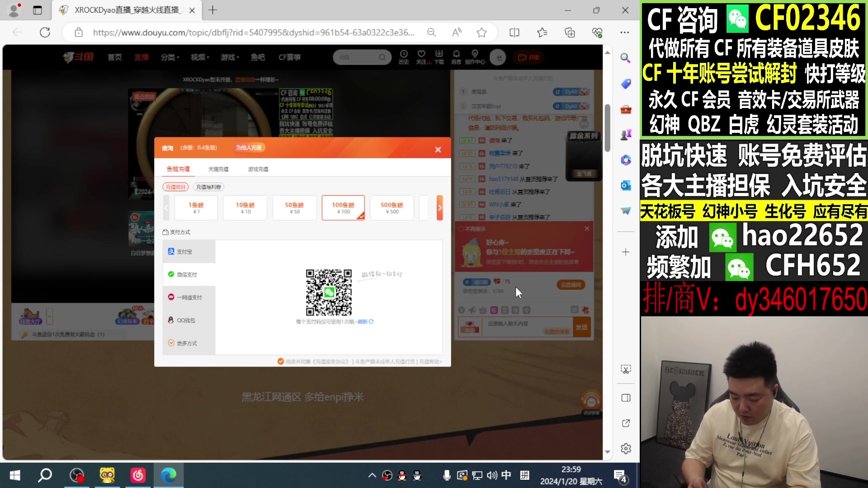Tick the 不再提示 checkbox in red notice
This screenshot has height=488, width=868.
click(x=461, y=229)
